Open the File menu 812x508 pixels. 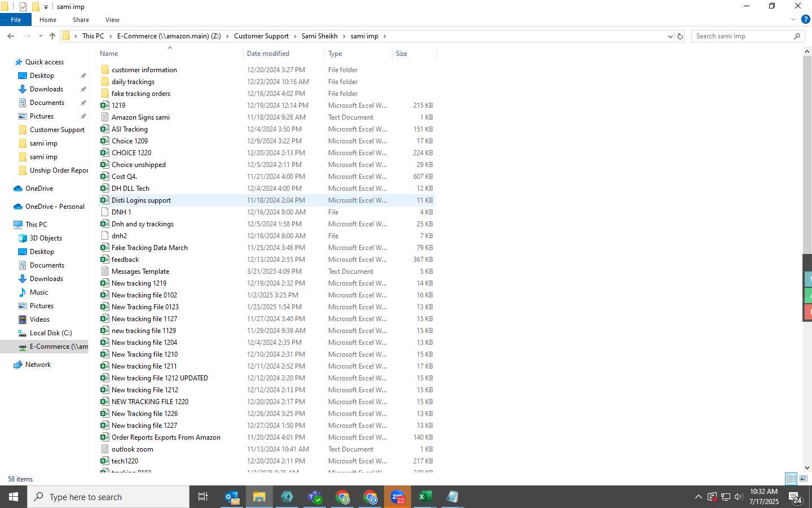pos(16,20)
